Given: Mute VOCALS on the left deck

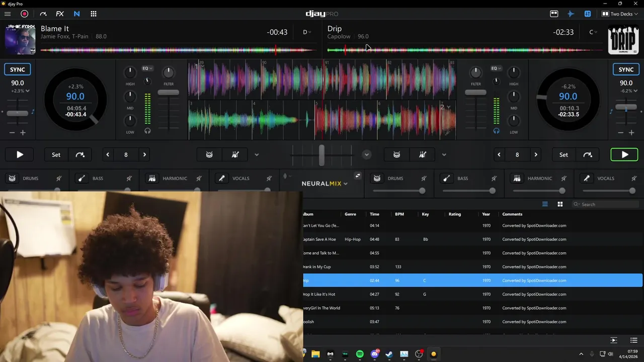Looking at the screenshot, I should (x=269, y=178).
